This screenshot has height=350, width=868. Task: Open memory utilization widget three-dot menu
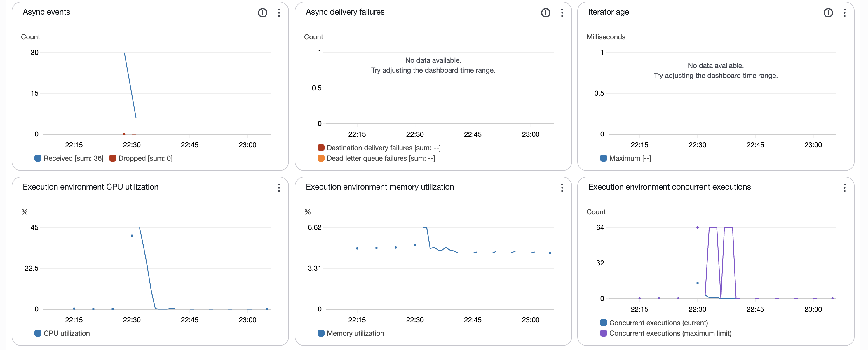tap(562, 188)
